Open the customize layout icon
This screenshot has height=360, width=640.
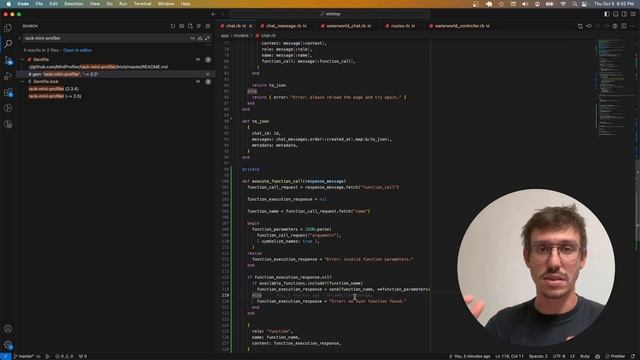coord(633,14)
